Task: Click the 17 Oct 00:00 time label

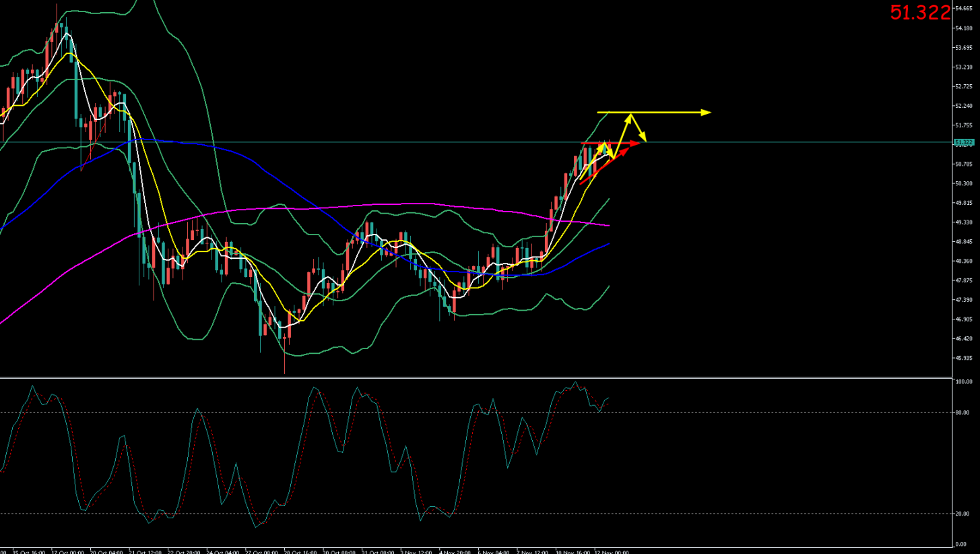Action: [67, 551]
